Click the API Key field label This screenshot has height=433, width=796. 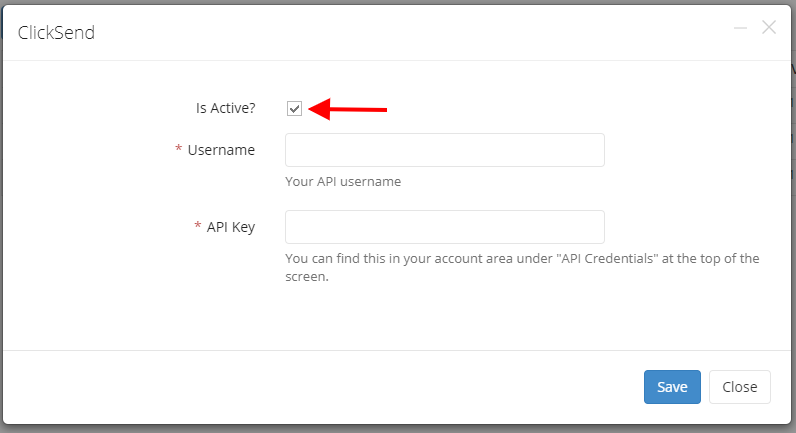tap(230, 227)
